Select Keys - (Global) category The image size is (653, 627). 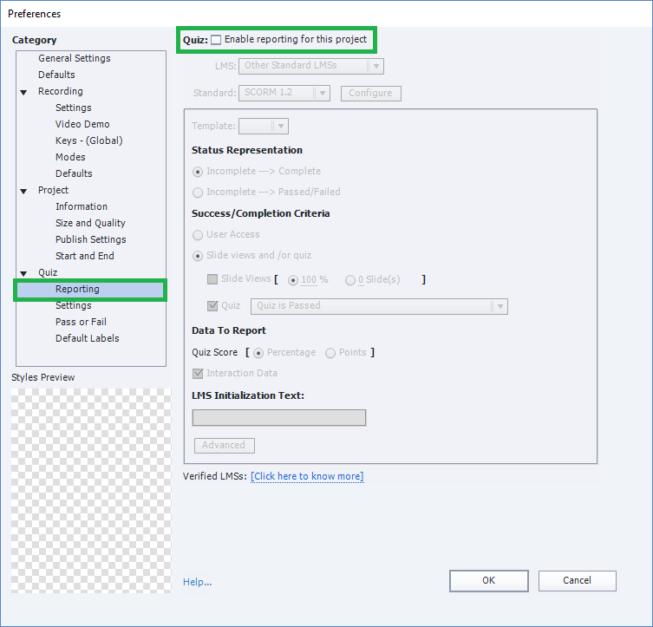pos(89,141)
